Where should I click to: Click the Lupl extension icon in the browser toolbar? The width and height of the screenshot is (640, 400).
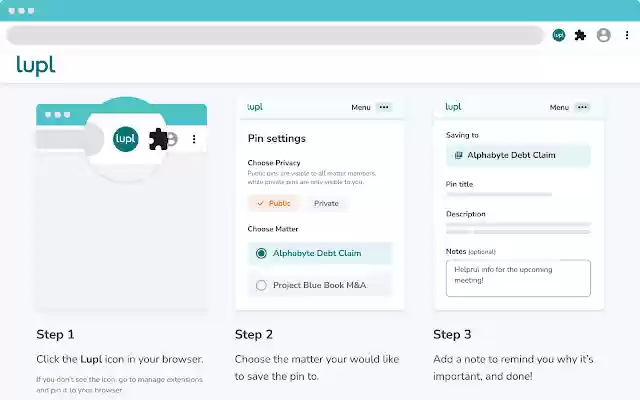tap(558, 35)
